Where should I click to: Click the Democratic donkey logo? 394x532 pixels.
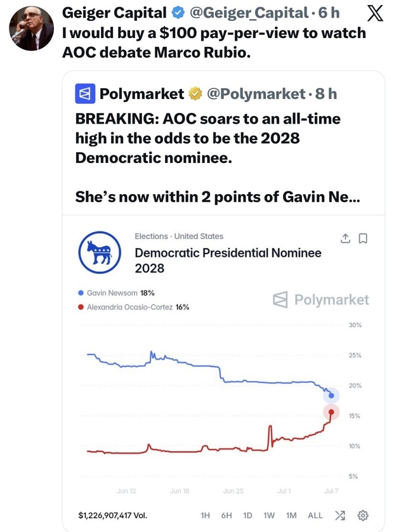coord(100,252)
